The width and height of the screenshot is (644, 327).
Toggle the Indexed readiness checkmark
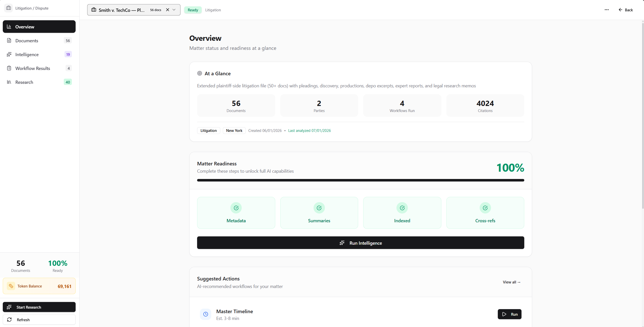pos(402,208)
